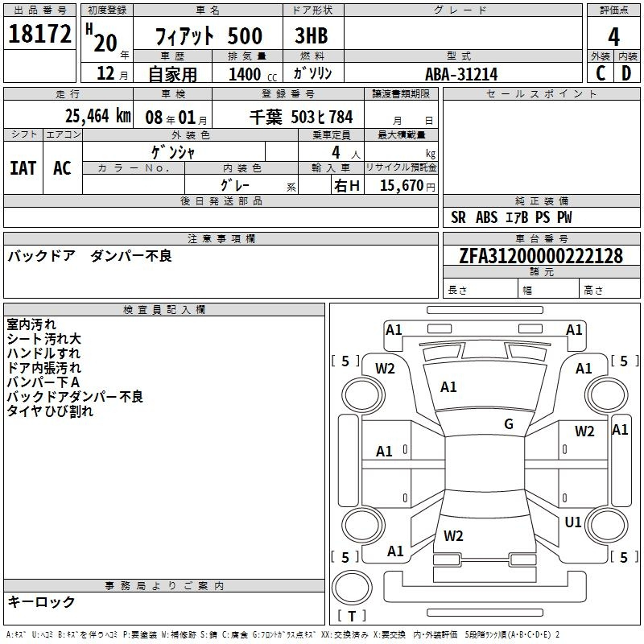This screenshot has width=644, height=644.
Task: Click the "G" mark on the windshield
Action: (x=509, y=424)
